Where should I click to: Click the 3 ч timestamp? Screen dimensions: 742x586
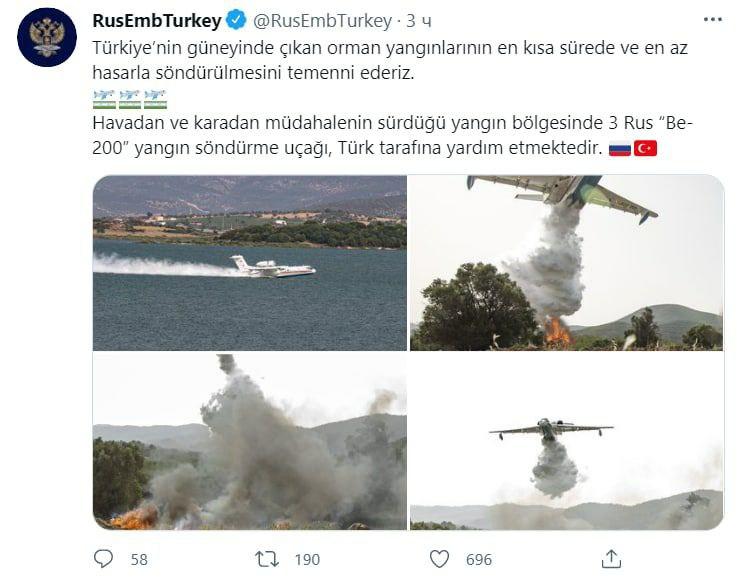tap(419, 21)
